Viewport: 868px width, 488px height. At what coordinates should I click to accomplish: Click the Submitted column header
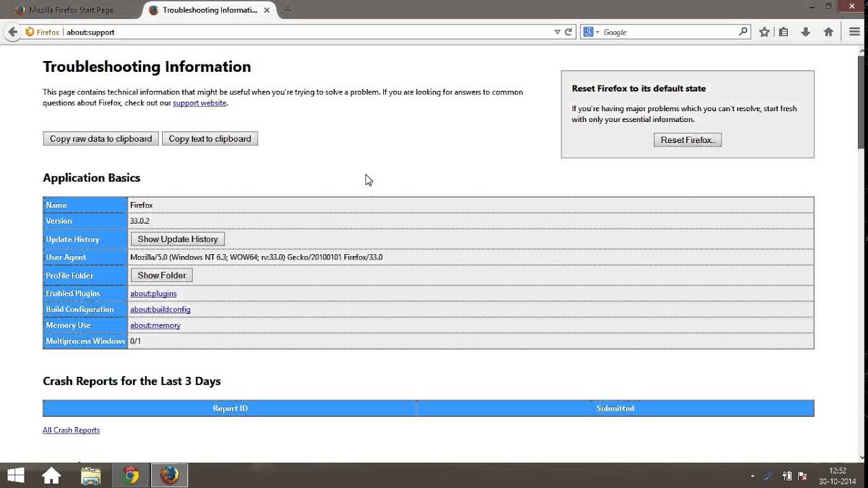coord(615,408)
